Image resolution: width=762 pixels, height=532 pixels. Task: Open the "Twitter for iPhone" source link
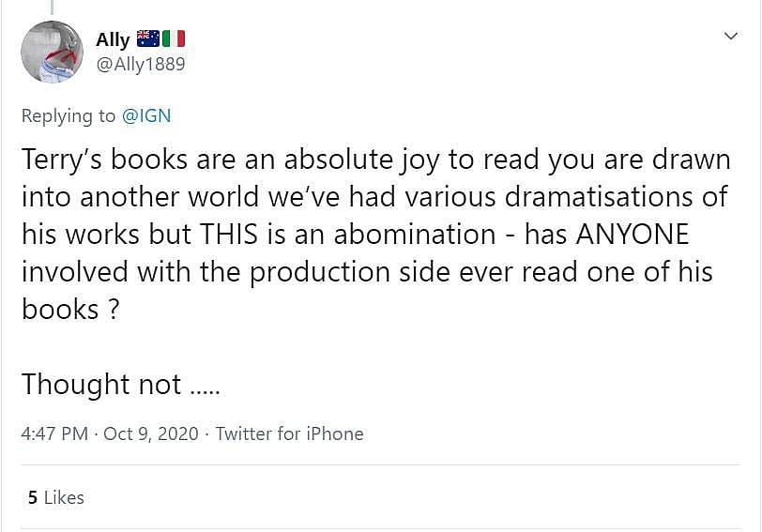(x=289, y=433)
